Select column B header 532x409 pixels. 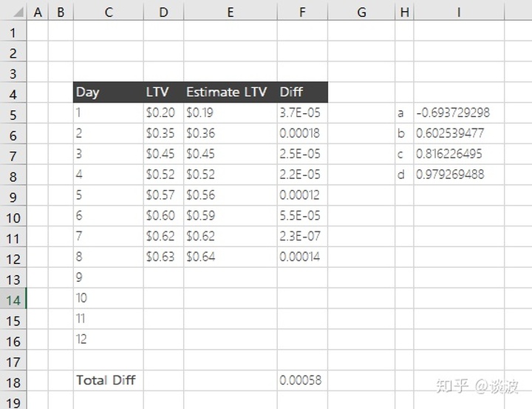61,13
